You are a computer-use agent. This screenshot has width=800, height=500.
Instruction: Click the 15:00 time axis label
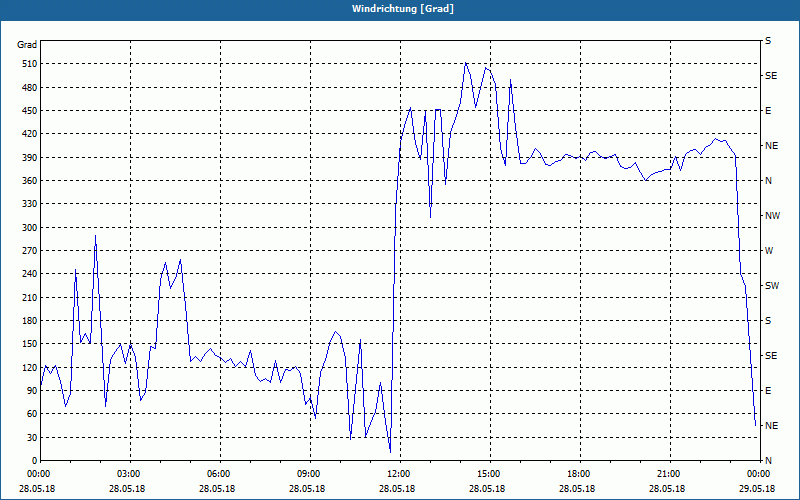490,474
